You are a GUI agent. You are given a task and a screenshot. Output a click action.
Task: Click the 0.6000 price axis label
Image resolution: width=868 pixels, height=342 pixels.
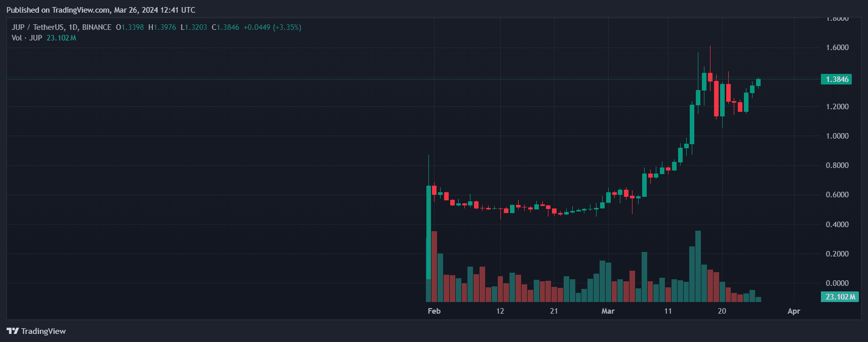click(x=837, y=195)
